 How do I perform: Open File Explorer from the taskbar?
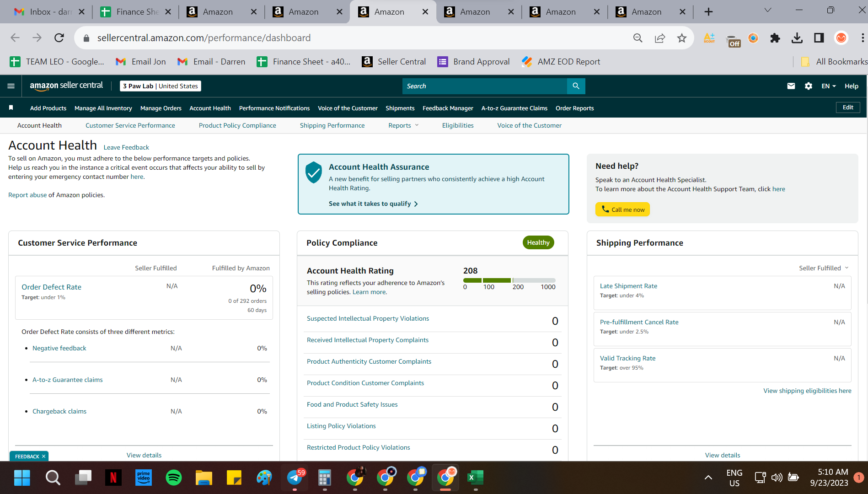(204, 478)
